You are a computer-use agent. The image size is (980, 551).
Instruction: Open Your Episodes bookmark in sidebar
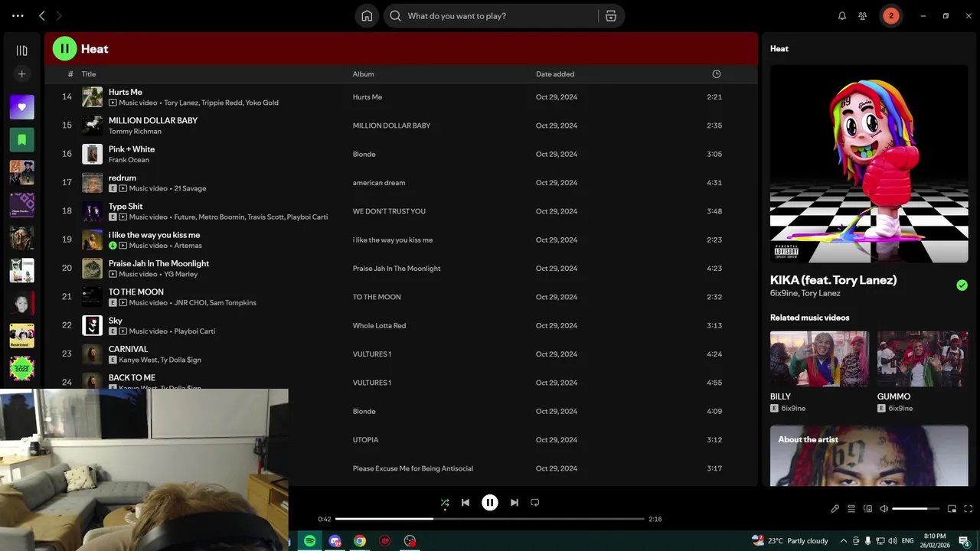coord(21,140)
